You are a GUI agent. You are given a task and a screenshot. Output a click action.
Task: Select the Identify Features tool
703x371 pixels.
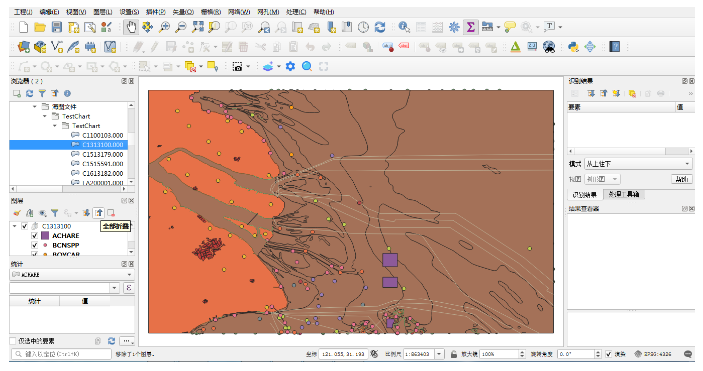coord(404,27)
